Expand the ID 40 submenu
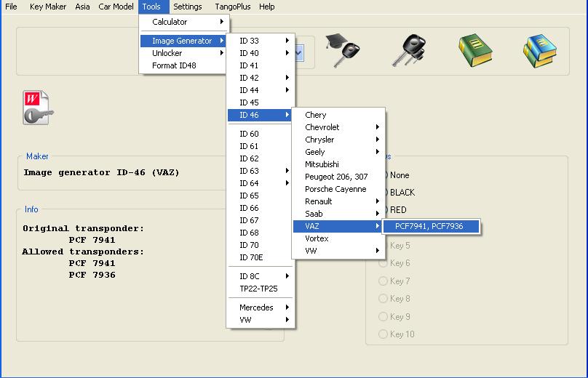Screen dimensions: 588x378 [x=260, y=53]
